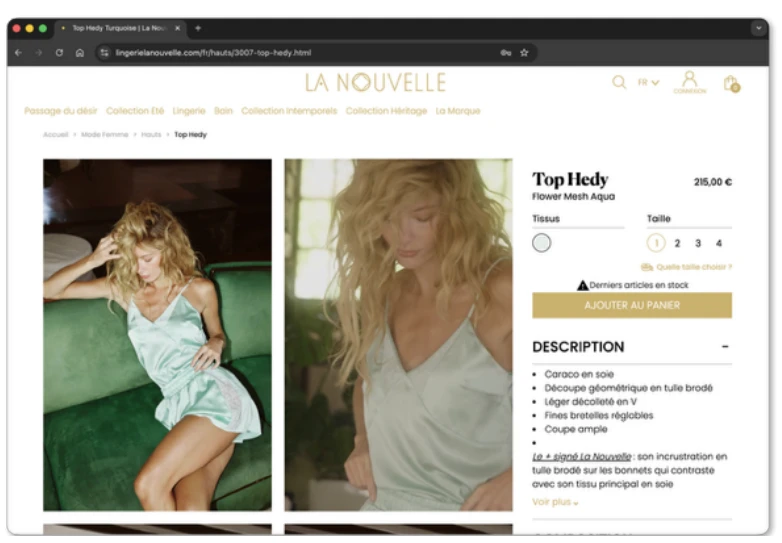Click Léger décolleté en V bullet
Image resolution: width=782 pixels, height=543 pixels.
pos(590,401)
